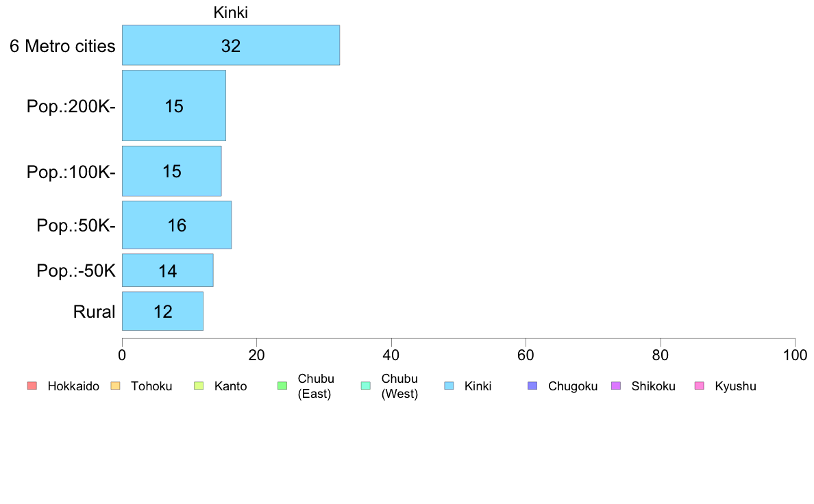Select the Pop.:100K- bar showing 15

click(172, 171)
